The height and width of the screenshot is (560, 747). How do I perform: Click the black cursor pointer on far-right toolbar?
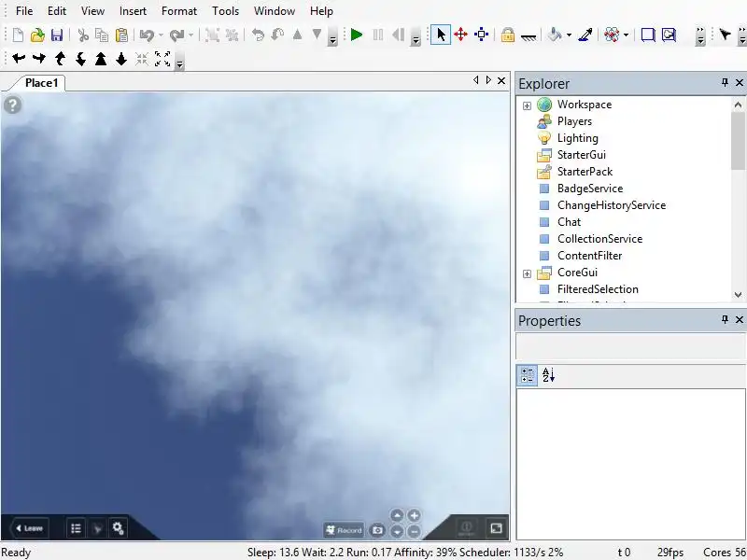click(x=726, y=35)
